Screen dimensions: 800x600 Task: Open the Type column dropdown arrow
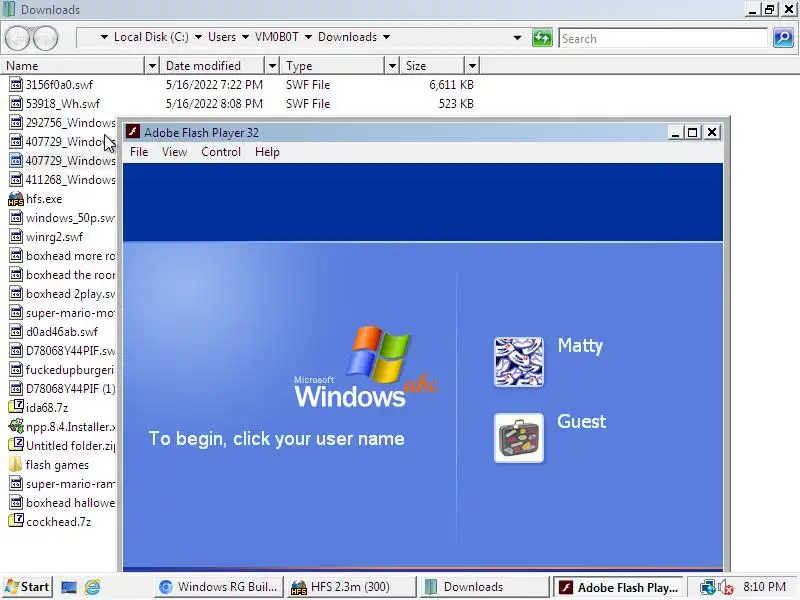coord(392,66)
